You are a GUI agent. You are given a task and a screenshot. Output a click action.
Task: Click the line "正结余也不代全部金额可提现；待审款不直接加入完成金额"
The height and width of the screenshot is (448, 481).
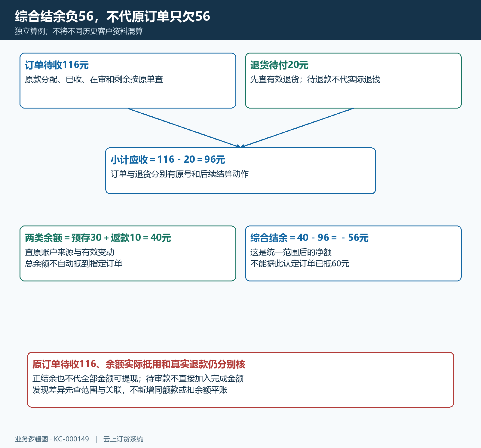click(138, 379)
